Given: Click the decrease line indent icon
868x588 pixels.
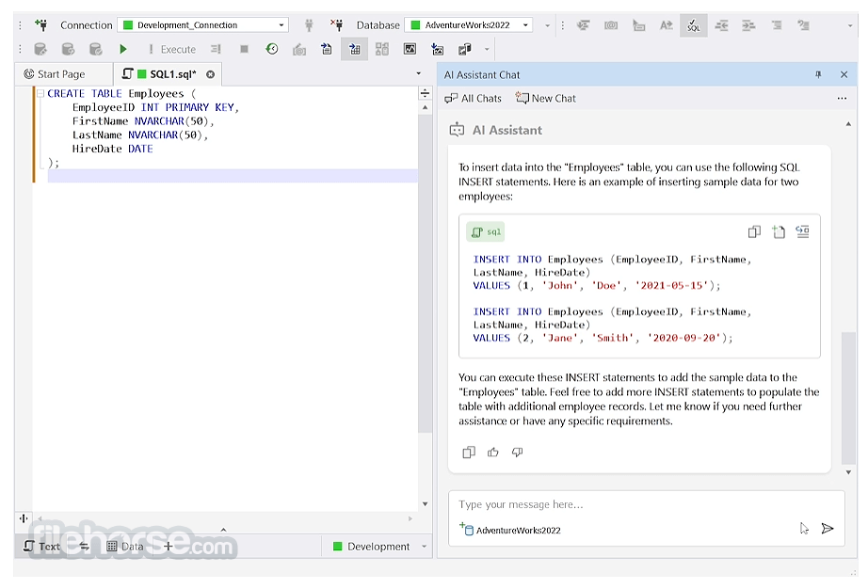Looking at the screenshot, I should click(721, 24).
